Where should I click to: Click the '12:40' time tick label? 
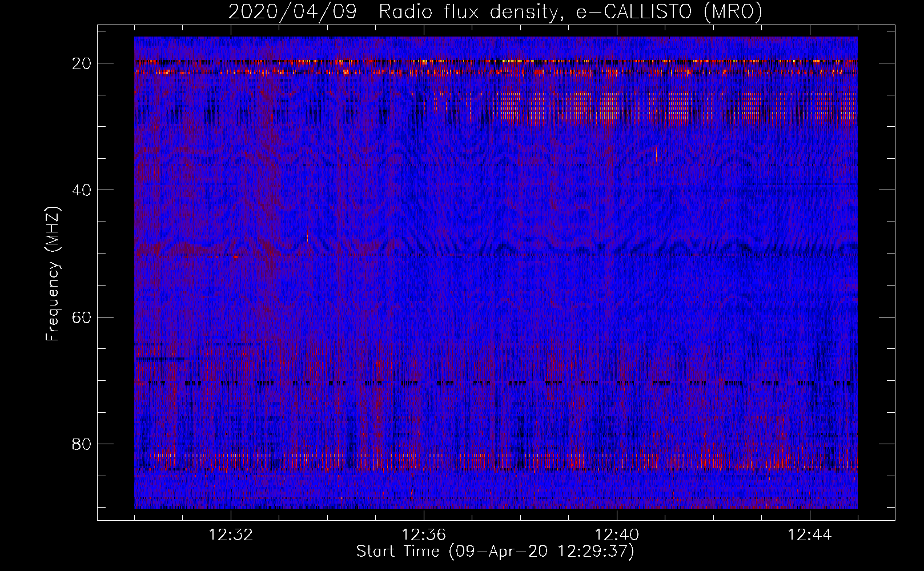pyautogui.click(x=617, y=535)
